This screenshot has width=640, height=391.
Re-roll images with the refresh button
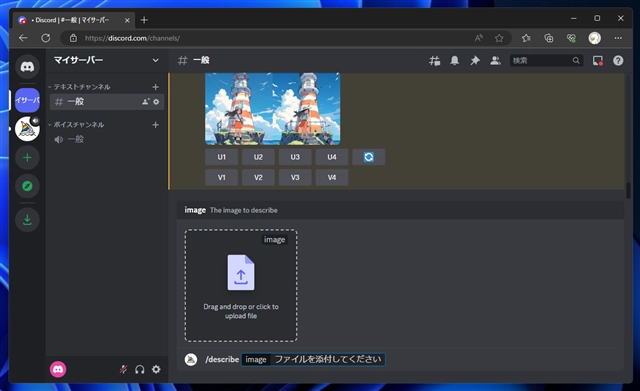(x=369, y=157)
